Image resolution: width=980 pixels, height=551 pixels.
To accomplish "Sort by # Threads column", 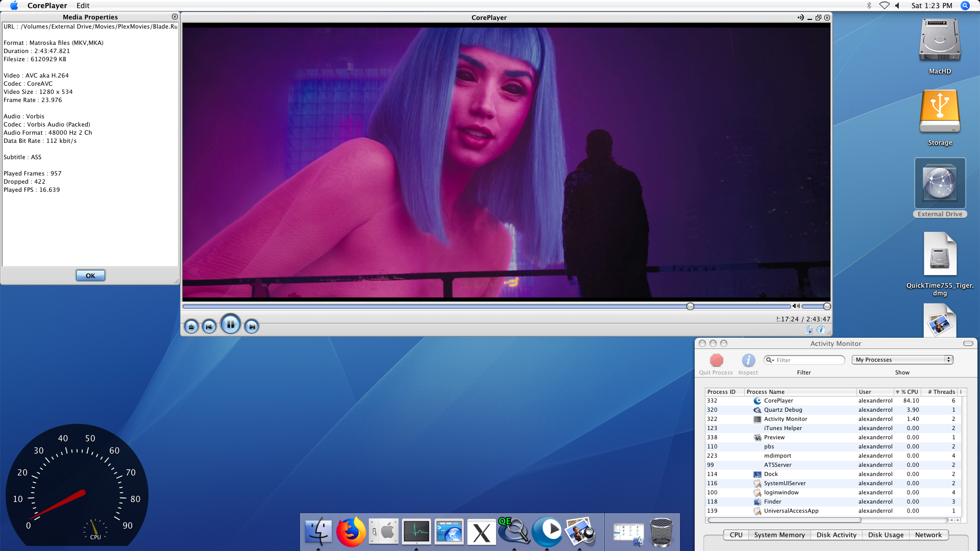I will 939,392.
